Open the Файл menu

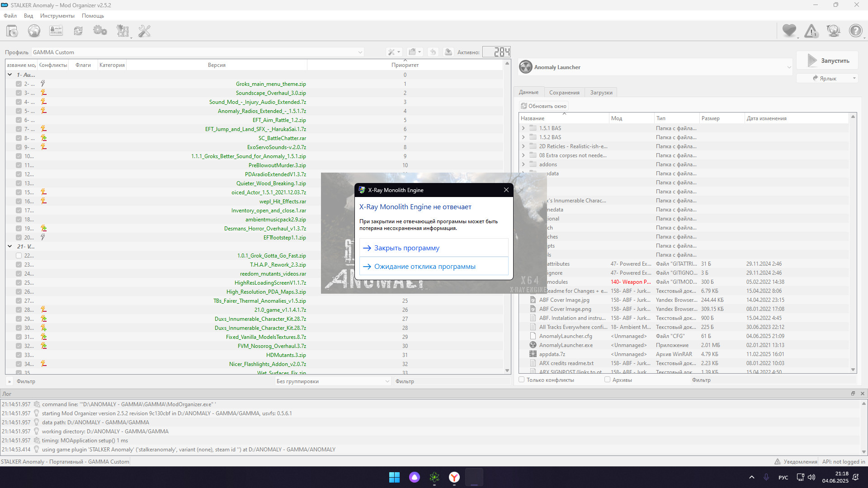[10, 15]
